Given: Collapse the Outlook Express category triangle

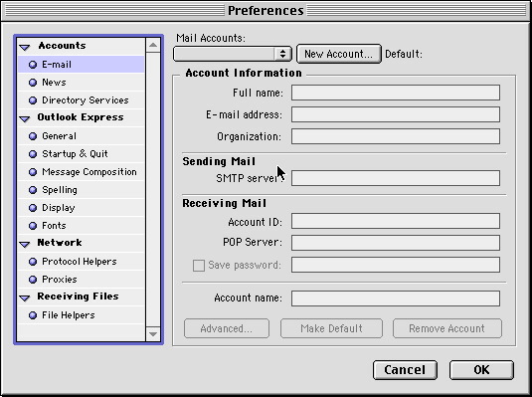Looking at the screenshot, I should click(25, 118).
